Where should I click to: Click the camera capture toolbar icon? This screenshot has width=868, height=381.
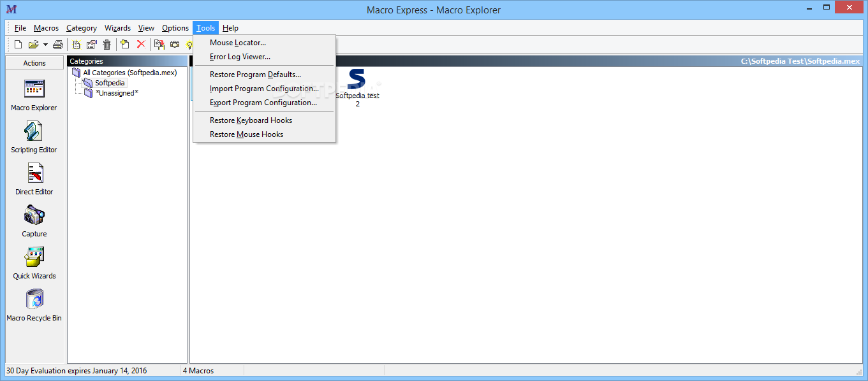pyautogui.click(x=174, y=45)
